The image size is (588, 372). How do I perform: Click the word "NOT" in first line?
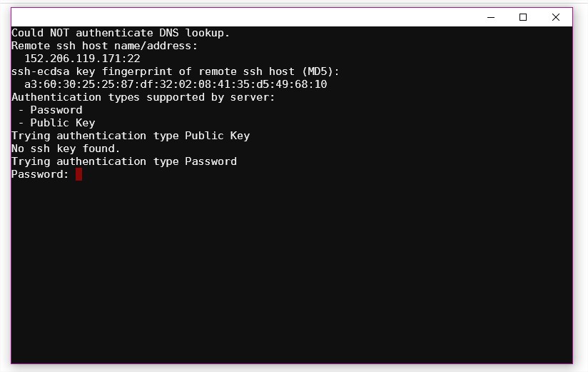click(x=60, y=33)
